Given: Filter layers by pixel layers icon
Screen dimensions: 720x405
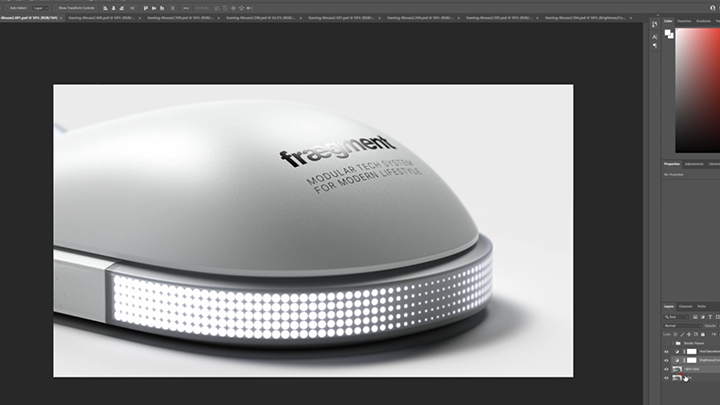Looking at the screenshot, I should point(695,317).
